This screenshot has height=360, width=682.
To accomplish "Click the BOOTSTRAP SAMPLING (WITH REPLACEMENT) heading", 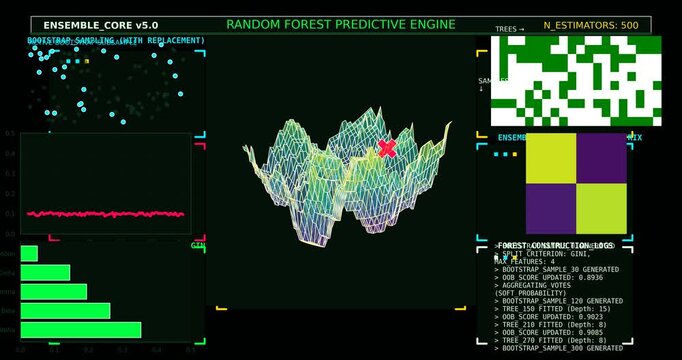I will coord(116,40).
